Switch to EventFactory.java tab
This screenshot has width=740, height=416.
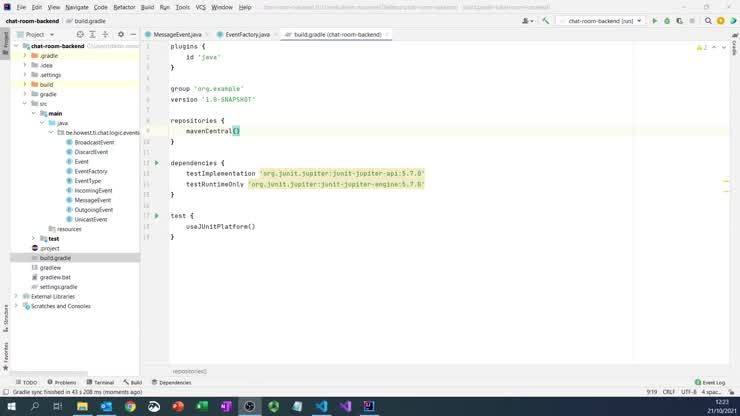[247, 34]
